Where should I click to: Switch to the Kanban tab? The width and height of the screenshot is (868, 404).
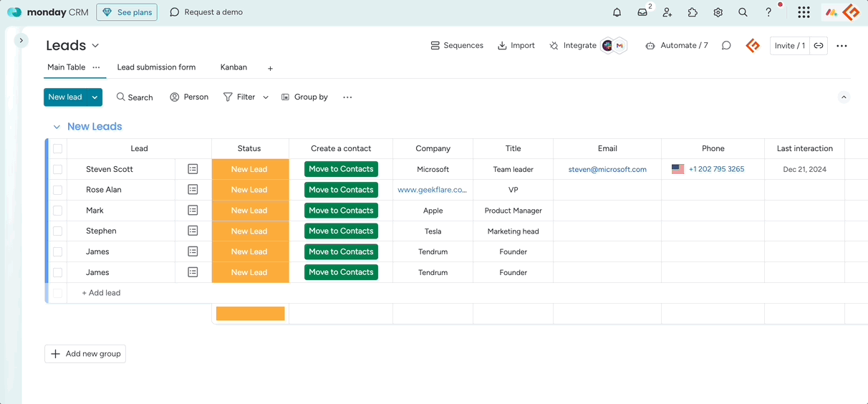coord(233,67)
